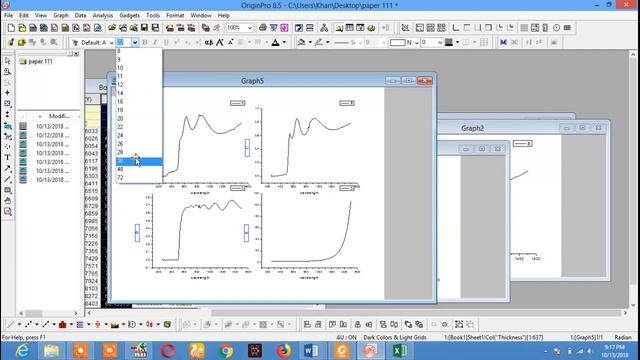Image resolution: width=640 pixels, height=360 pixels.
Task: Click the 10/12/2018 entry in Project Explorer
Action: pos(52,135)
